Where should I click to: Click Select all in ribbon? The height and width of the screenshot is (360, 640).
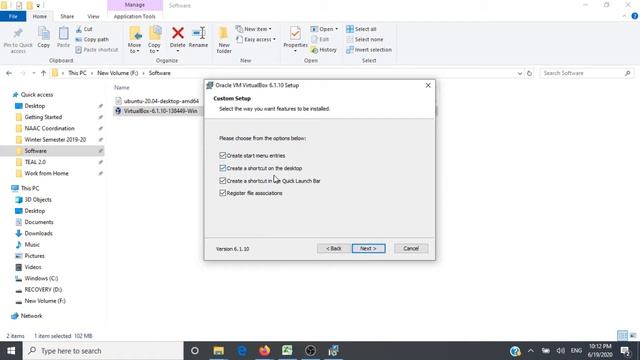361,29
